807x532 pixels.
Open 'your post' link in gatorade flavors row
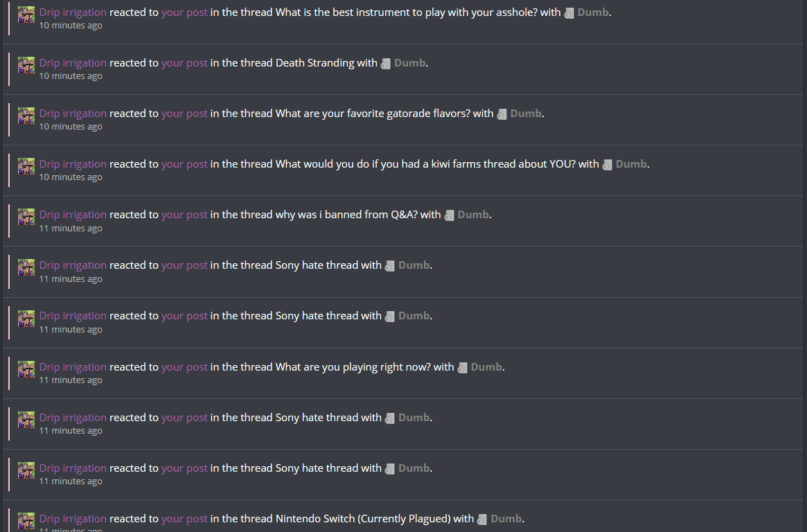(x=184, y=113)
